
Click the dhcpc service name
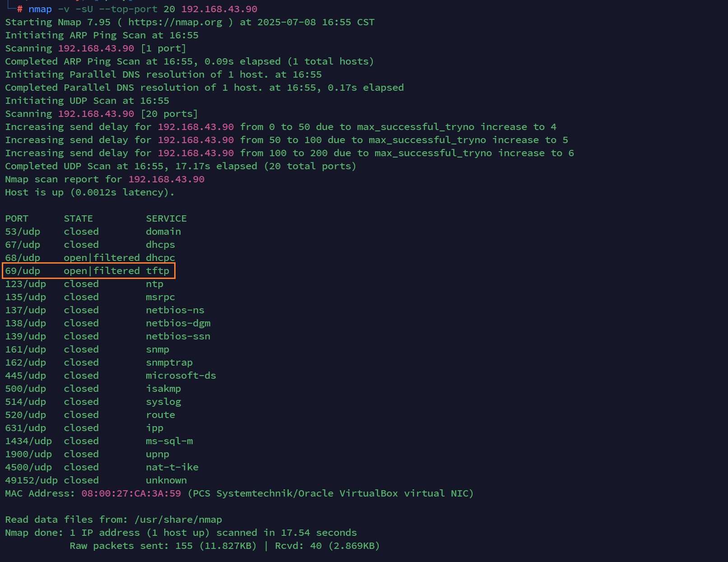pyautogui.click(x=160, y=258)
